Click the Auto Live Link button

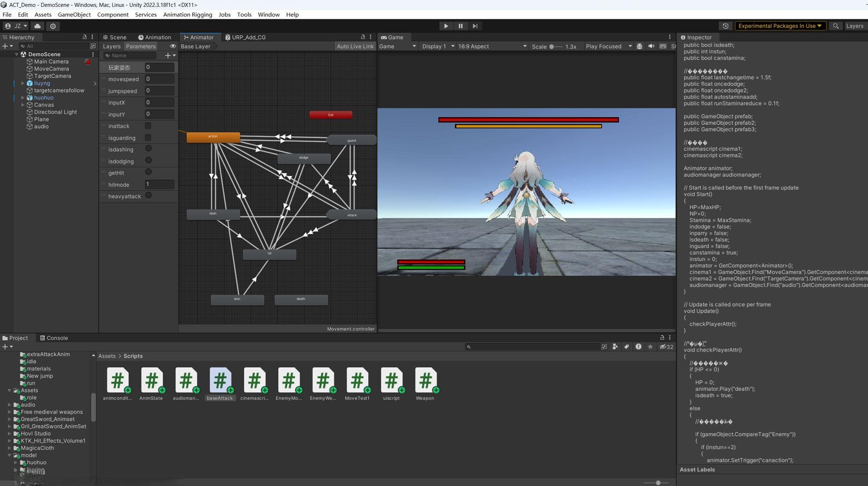pyautogui.click(x=355, y=46)
